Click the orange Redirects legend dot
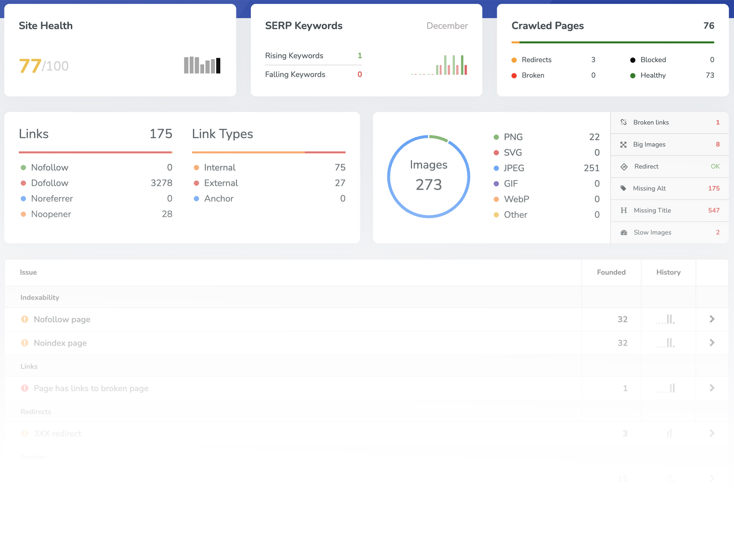Viewport: 734px width, 560px height. [x=514, y=60]
